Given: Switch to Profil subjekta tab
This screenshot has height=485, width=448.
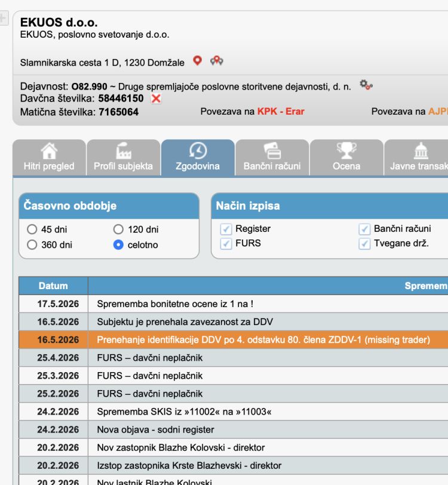Looking at the screenshot, I should (x=124, y=158).
